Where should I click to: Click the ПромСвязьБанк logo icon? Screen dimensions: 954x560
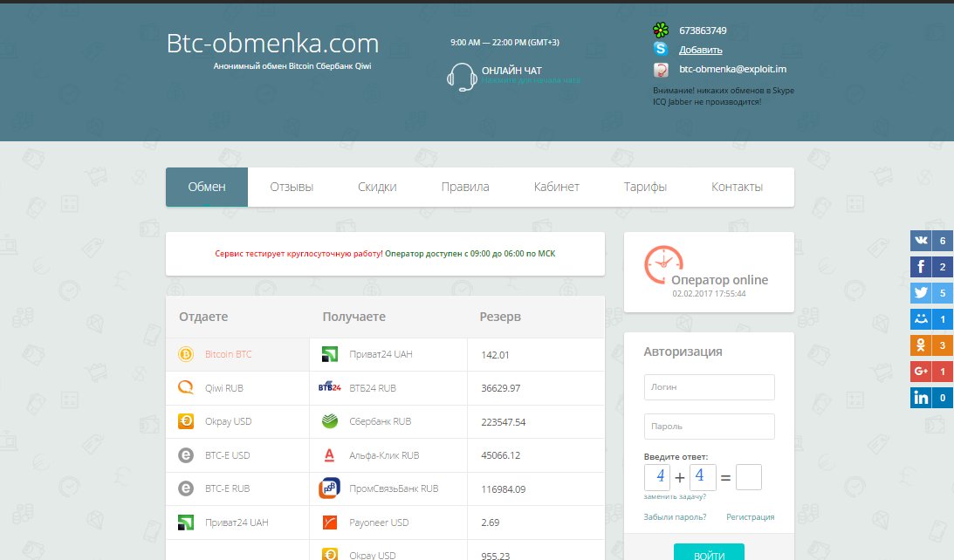pos(329,488)
